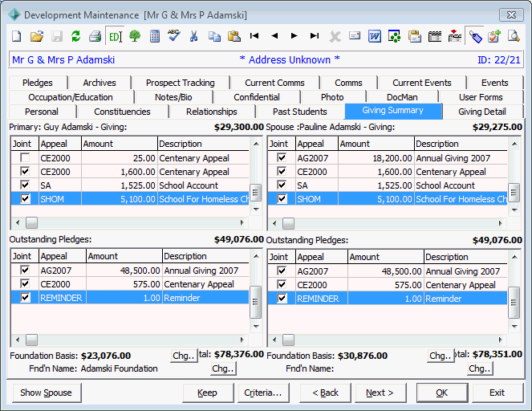The image size is (532, 411).
Task: Select the Relationships tab
Action: coord(211,112)
